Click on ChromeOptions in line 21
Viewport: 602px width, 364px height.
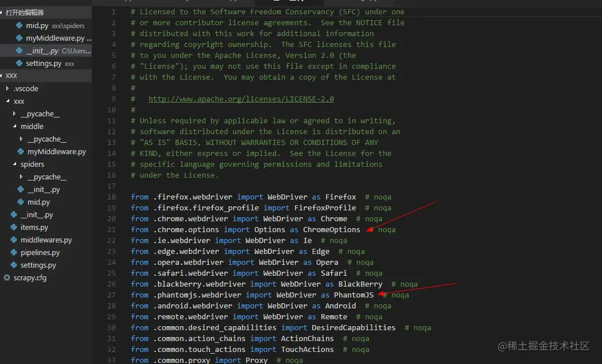point(331,230)
